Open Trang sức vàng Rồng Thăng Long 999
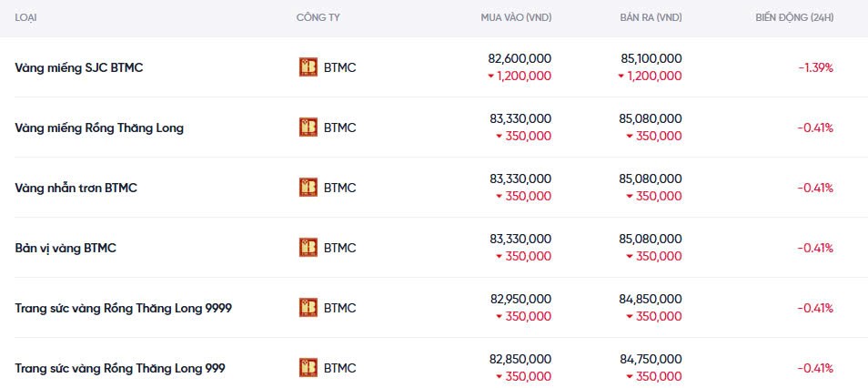 pyautogui.click(x=120, y=368)
